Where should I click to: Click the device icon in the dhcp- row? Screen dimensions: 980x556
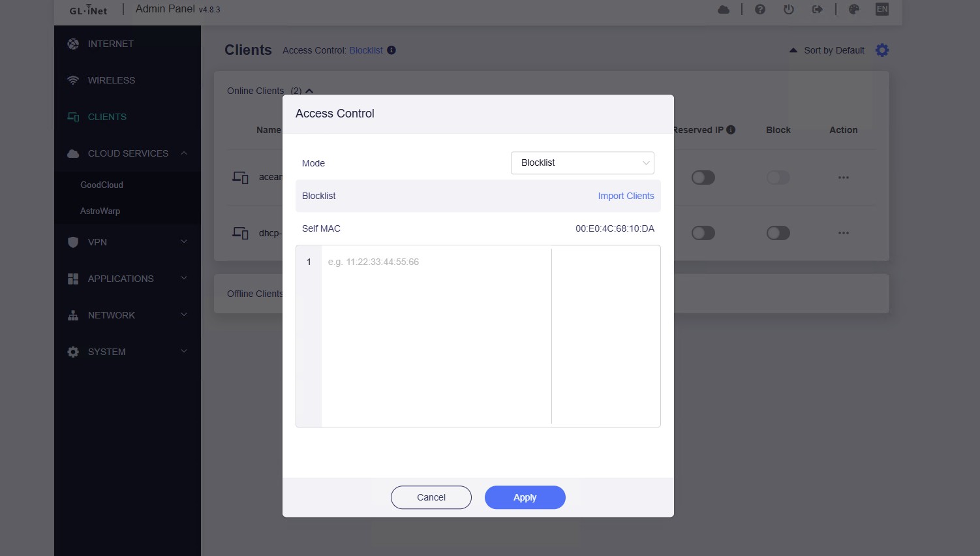[241, 233]
